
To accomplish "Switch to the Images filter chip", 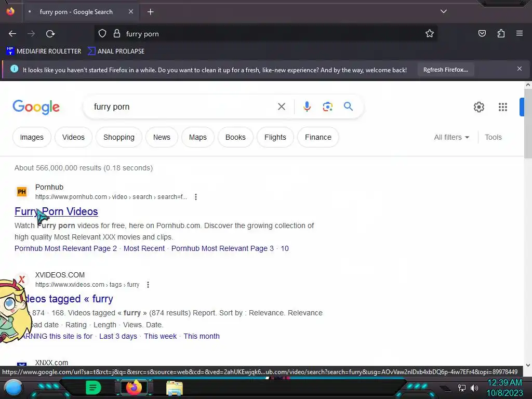I will tap(32, 137).
